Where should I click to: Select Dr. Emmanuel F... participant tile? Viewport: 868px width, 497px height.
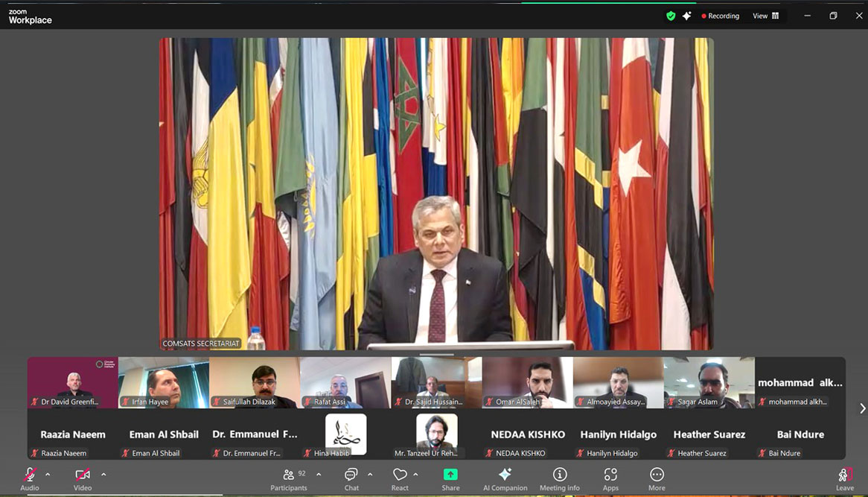255,434
